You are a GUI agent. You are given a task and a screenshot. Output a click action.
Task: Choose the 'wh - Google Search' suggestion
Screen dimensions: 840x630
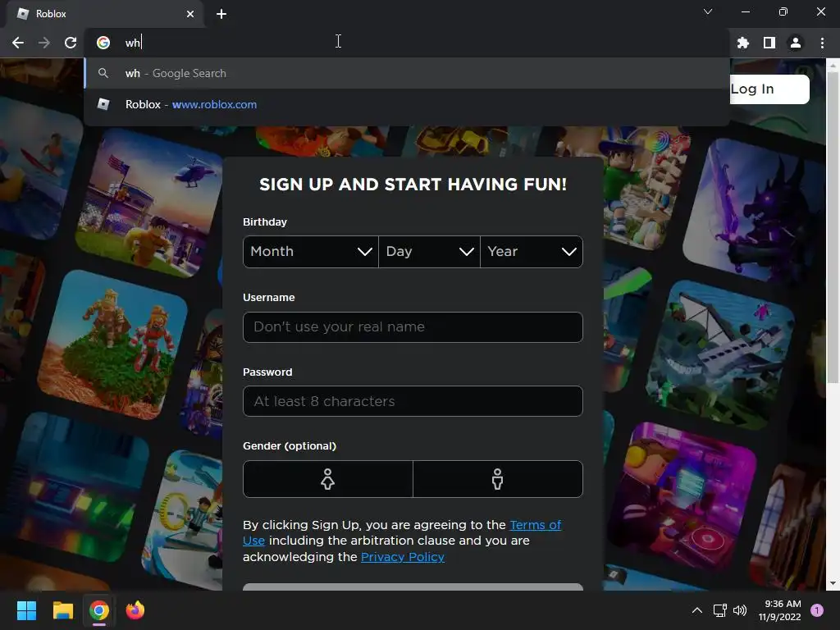(407, 73)
